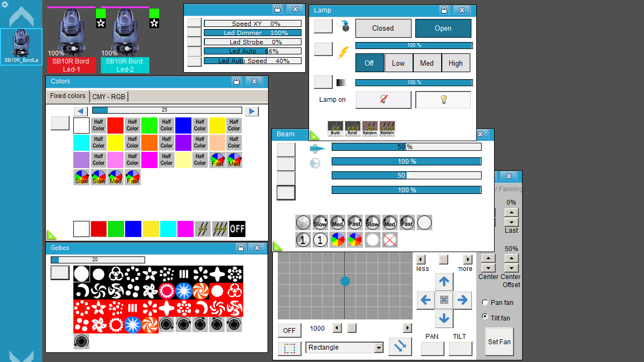Select the magenta fixed color swatch
Screen dimensions: 644x362
(149, 160)
